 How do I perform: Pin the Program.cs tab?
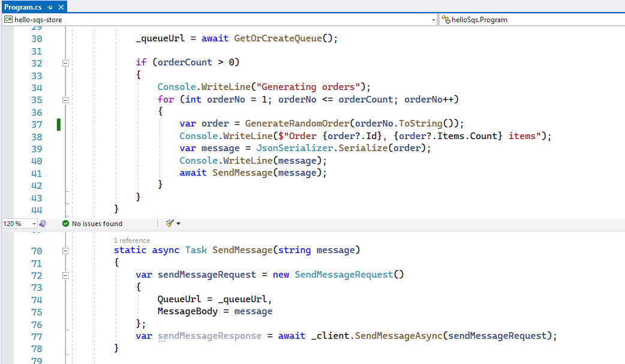50,7
